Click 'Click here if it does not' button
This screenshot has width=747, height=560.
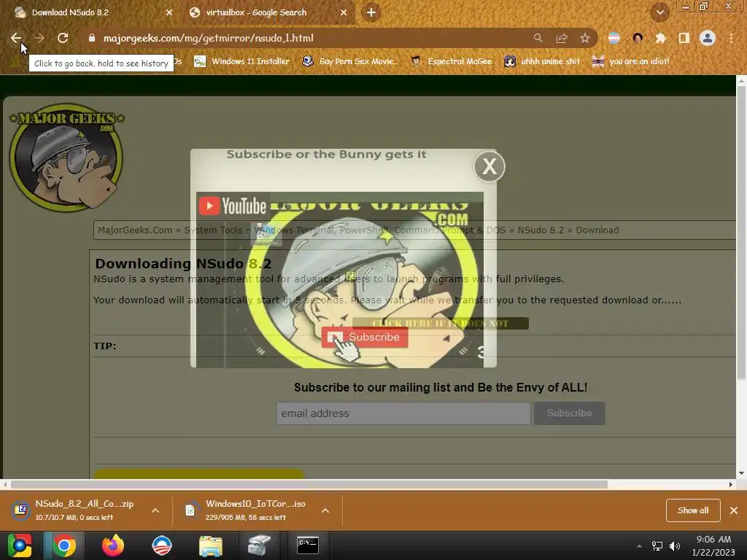pos(441,323)
